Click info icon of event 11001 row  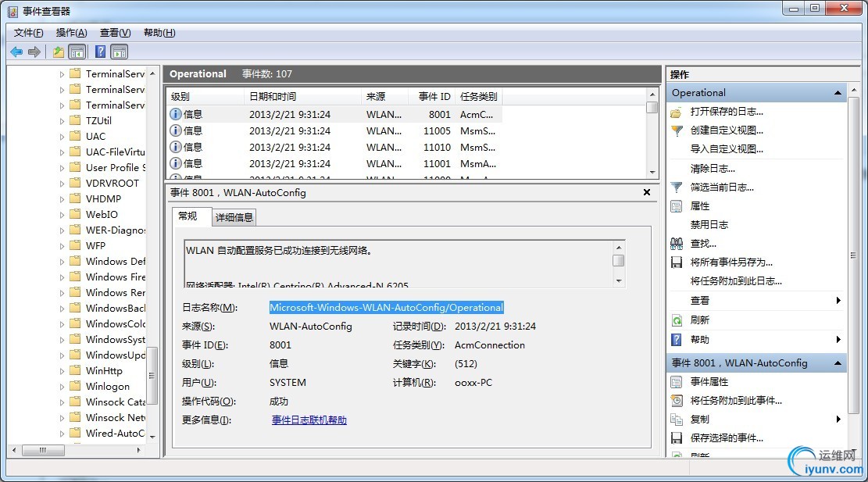coord(176,163)
